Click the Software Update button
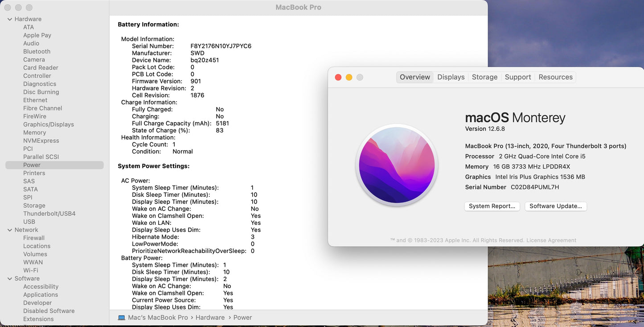Screen dimensions: 644x327 (x=555, y=206)
